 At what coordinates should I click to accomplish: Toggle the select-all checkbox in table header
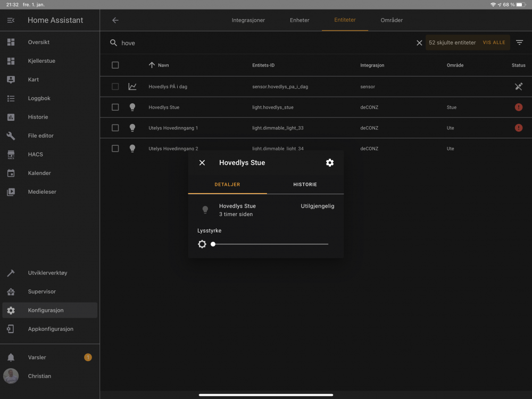[115, 65]
